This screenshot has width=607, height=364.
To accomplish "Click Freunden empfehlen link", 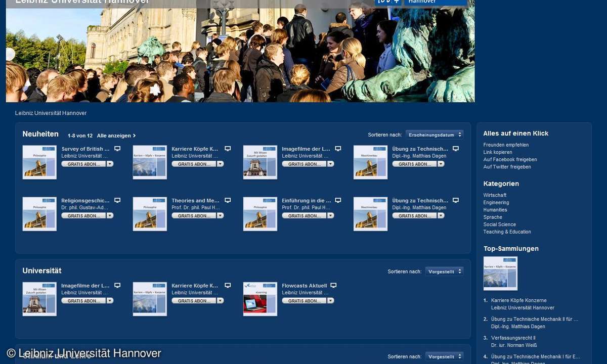I will coord(506,145).
